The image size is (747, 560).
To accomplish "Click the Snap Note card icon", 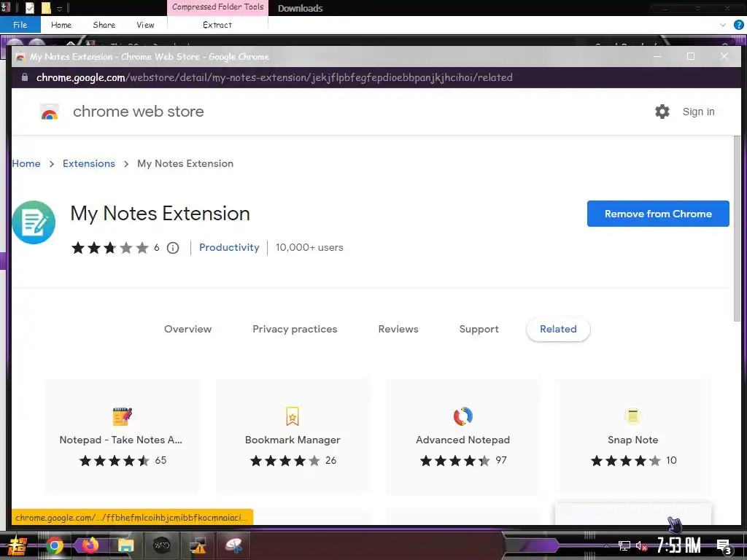I will (632, 416).
